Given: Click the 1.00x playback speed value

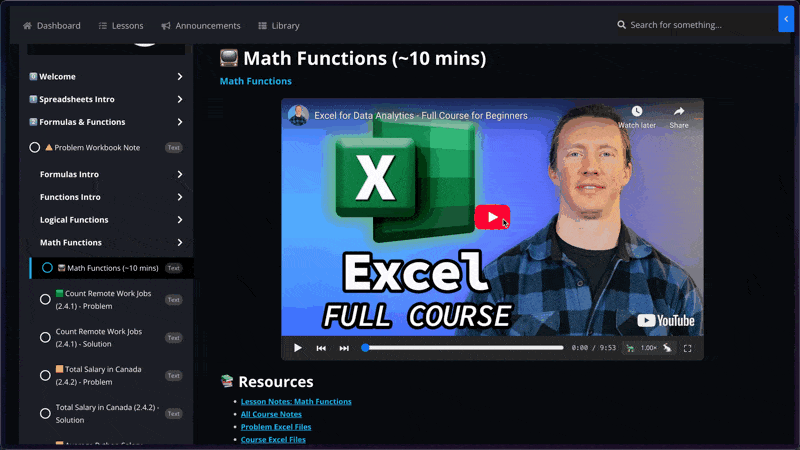Looking at the screenshot, I should pyautogui.click(x=648, y=348).
